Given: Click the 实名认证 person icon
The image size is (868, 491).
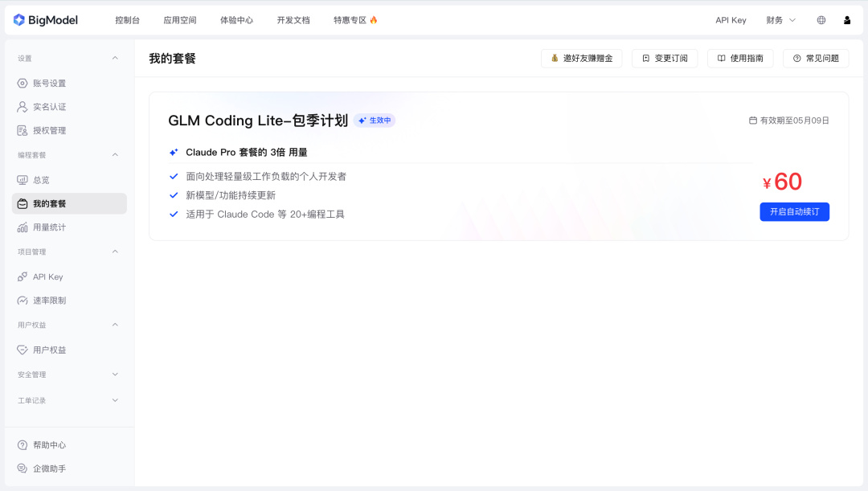Looking at the screenshot, I should [x=23, y=107].
